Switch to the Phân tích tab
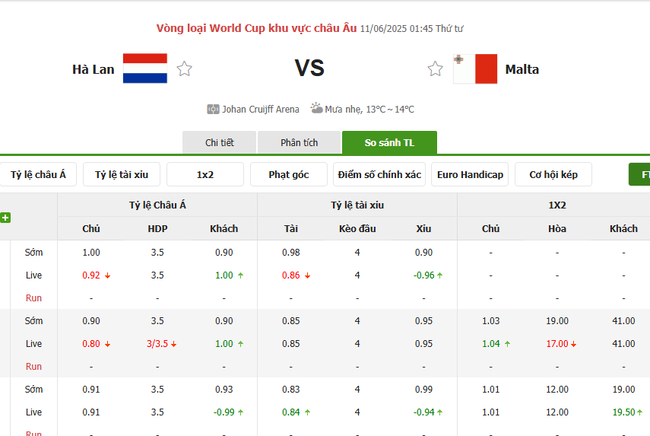 tap(299, 143)
